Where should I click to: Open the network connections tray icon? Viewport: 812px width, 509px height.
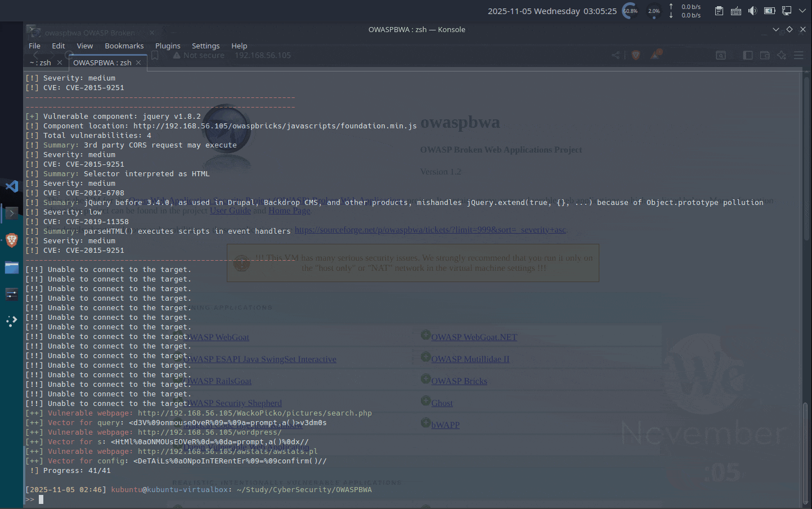pos(787,11)
